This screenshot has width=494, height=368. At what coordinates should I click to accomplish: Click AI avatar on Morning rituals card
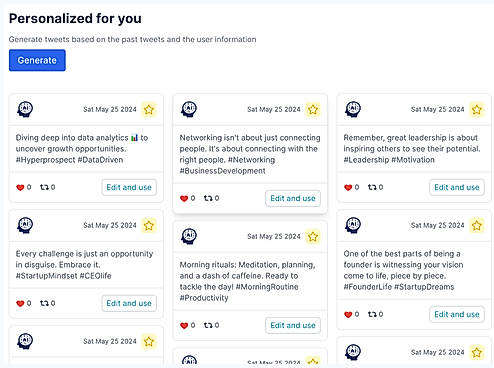tap(189, 236)
